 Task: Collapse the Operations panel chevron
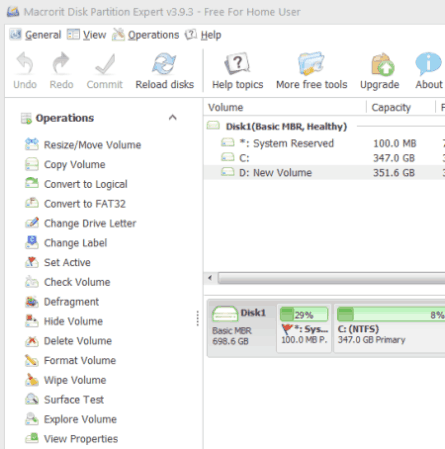[x=173, y=117]
